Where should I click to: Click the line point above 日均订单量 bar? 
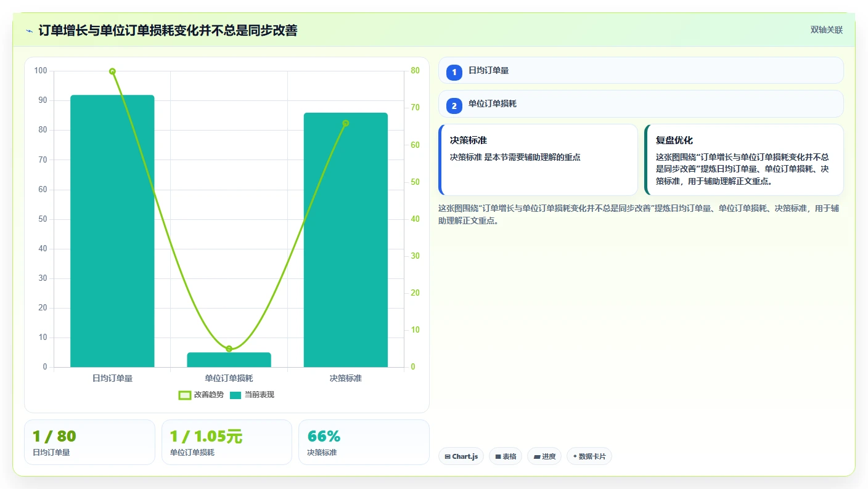tap(112, 71)
